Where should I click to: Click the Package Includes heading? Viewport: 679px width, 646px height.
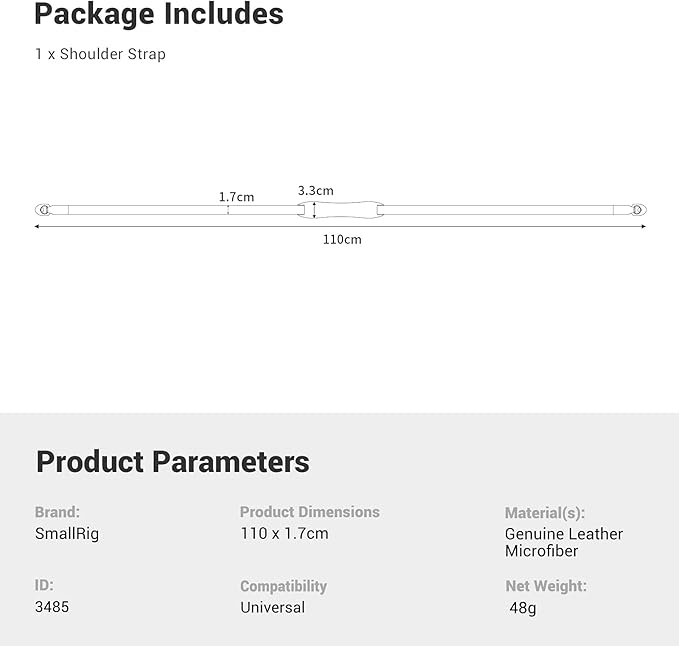click(x=159, y=14)
